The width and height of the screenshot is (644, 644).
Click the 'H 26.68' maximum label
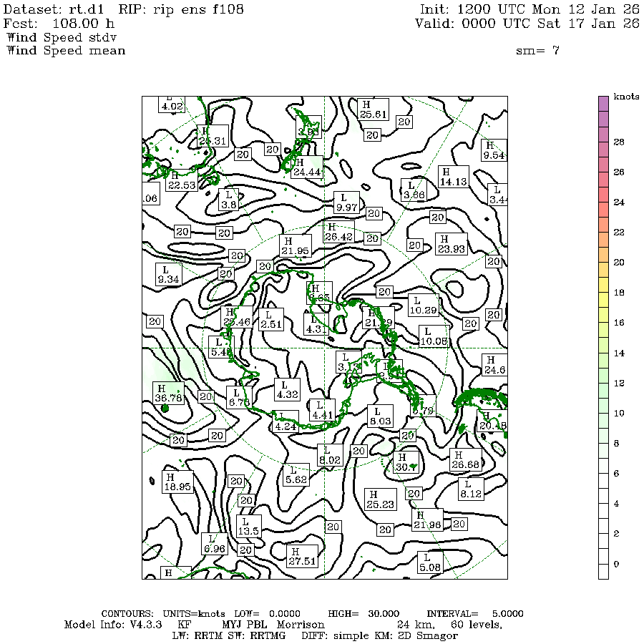[465, 459]
